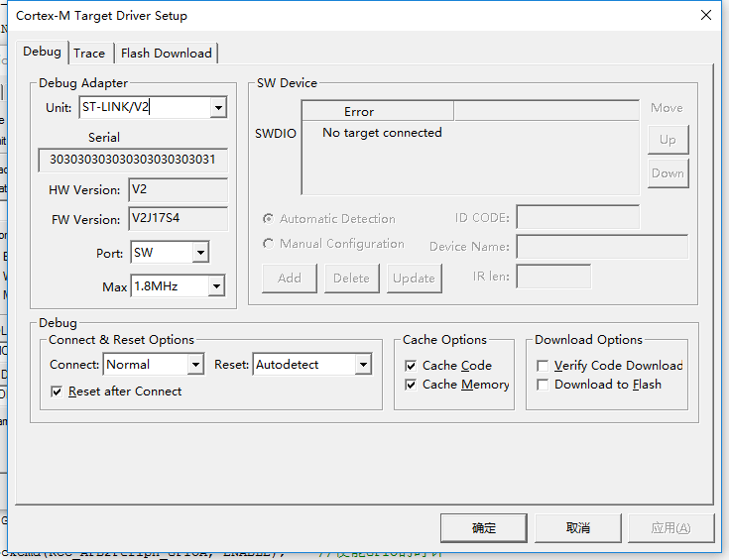Uncheck the Cache Memory option
Viewport: 729px width, 560px height.
411,385
